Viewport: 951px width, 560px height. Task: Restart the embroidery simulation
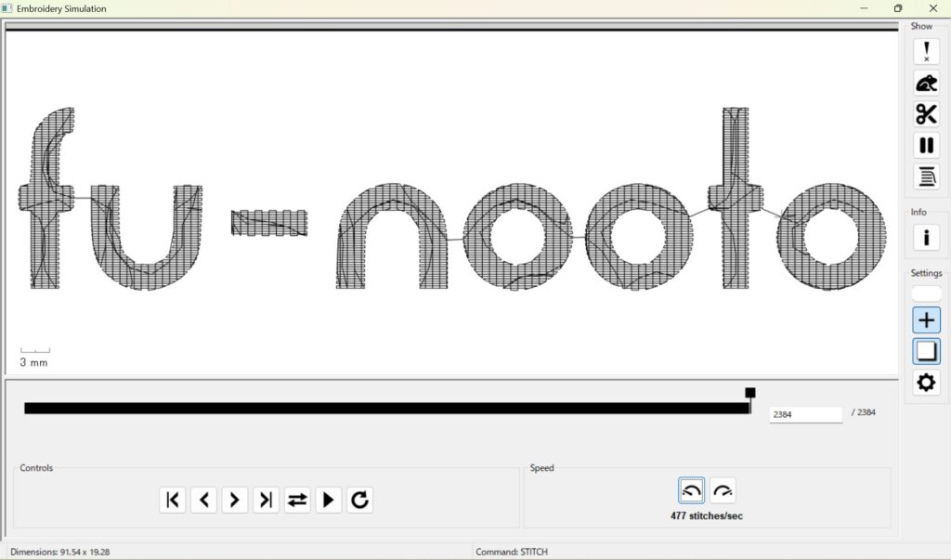pyautogui.click(x=359, y=500)
